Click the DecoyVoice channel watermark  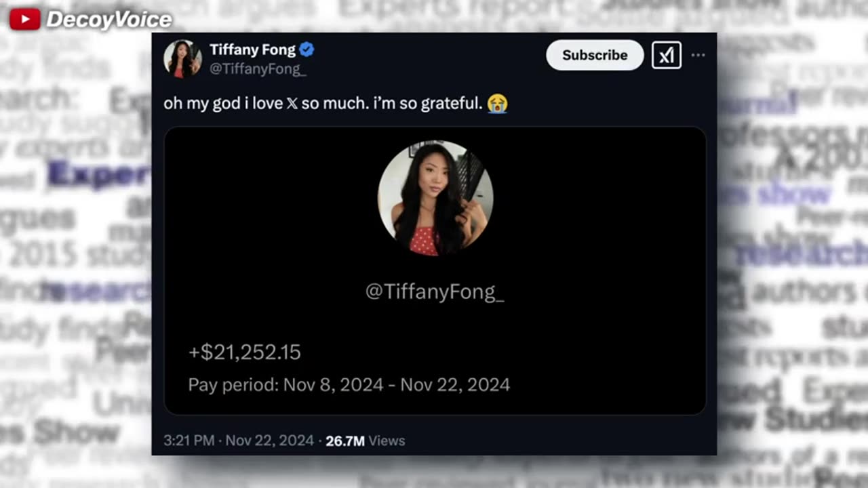point(108,20)
